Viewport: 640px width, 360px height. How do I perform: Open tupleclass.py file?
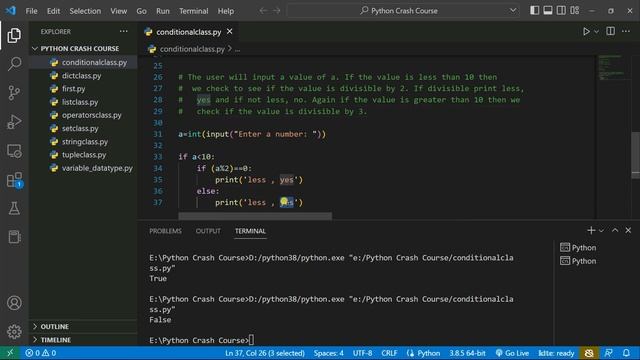84,155
